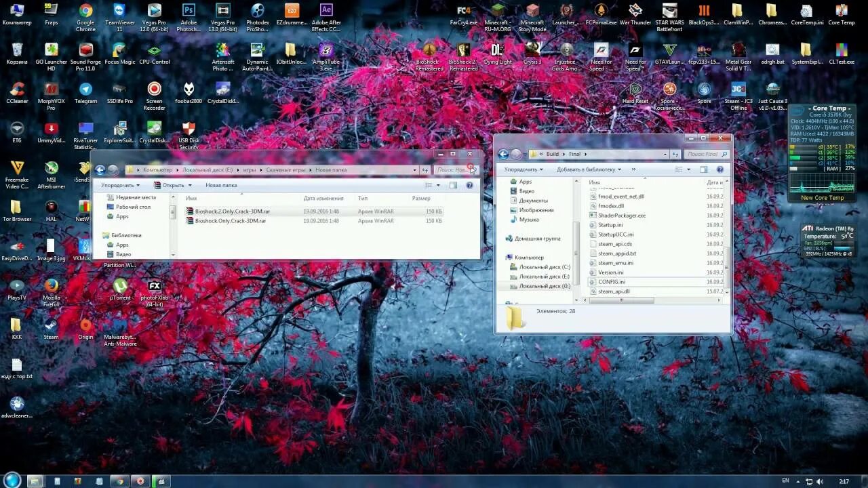Open Windows Start button
Image resolution: width=868 pixels, height=488 pixels.
click(12, 481)
